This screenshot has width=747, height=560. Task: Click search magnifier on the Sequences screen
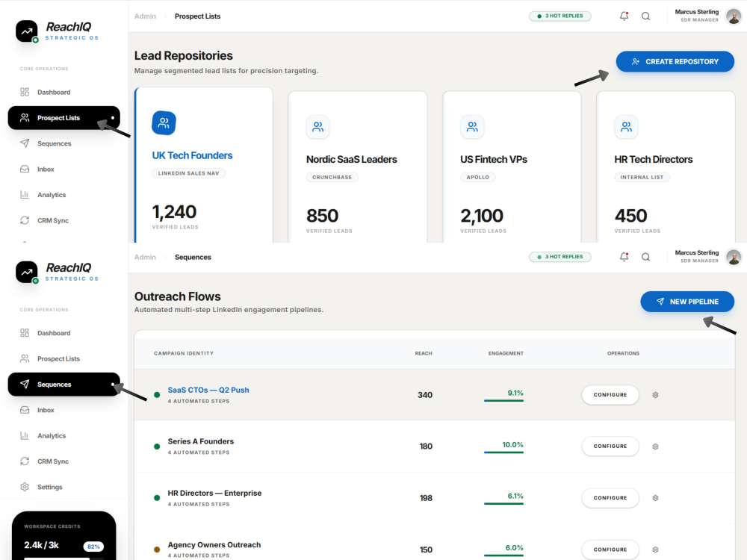645,257
